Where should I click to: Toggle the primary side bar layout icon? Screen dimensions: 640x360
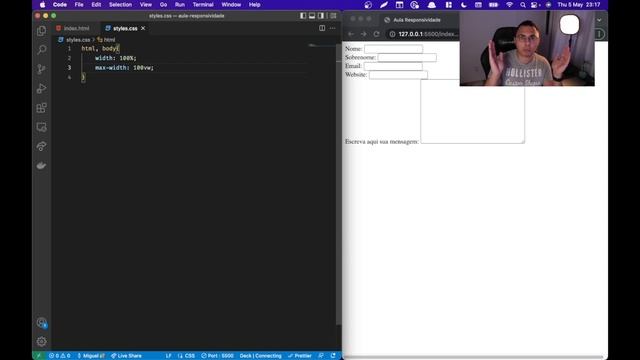pos(303,16)
